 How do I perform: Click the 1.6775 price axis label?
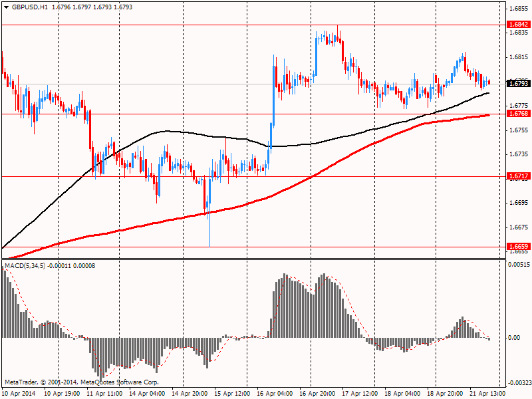pyautogui.click(x=519, y=106)
